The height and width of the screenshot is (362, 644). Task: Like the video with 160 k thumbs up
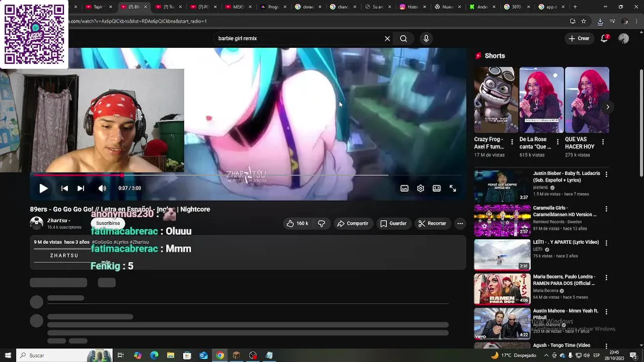click(297, 223)
